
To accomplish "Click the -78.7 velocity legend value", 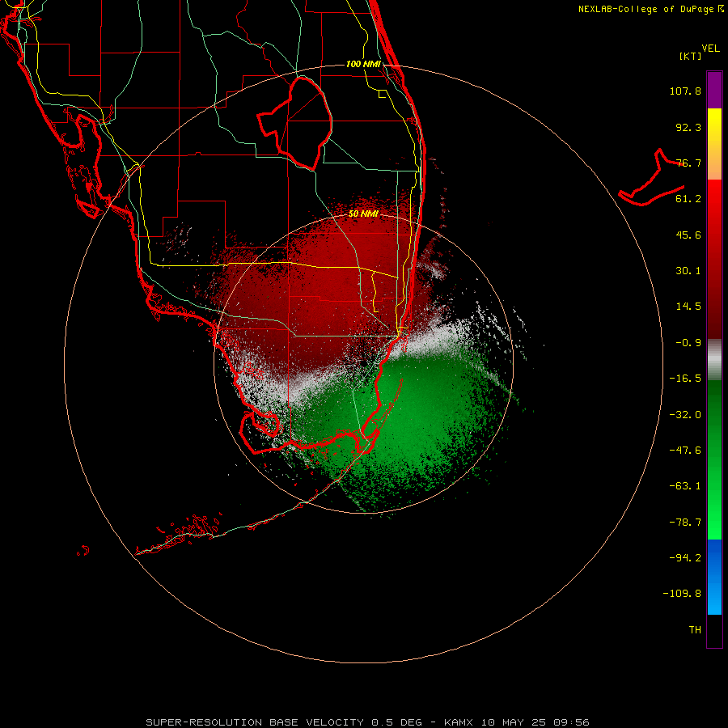I will 685,523.
